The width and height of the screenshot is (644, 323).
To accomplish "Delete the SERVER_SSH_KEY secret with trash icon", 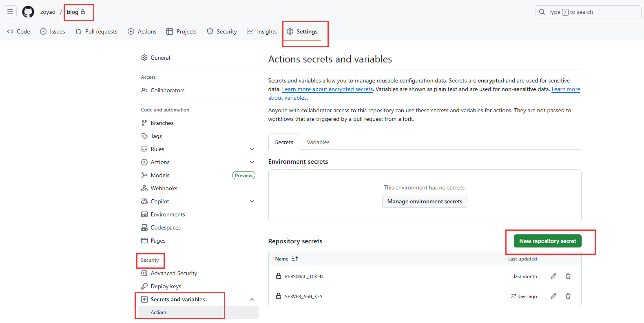I will tap(568, 296).
